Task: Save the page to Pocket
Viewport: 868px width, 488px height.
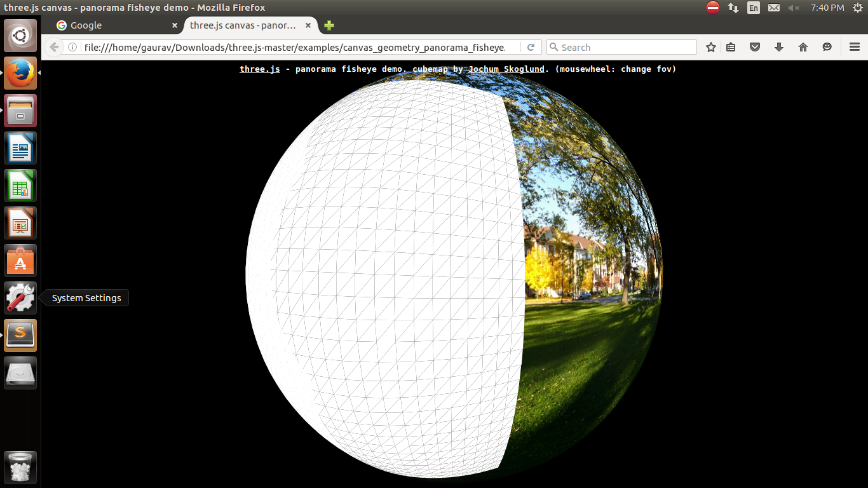Action: [x=755, y=47]
